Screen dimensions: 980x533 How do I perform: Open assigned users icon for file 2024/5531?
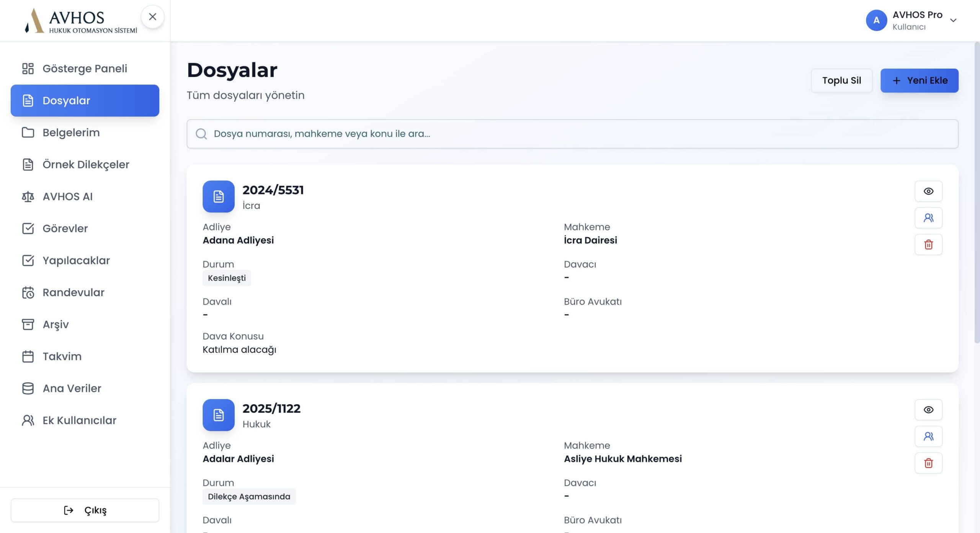tap(928, 218)
